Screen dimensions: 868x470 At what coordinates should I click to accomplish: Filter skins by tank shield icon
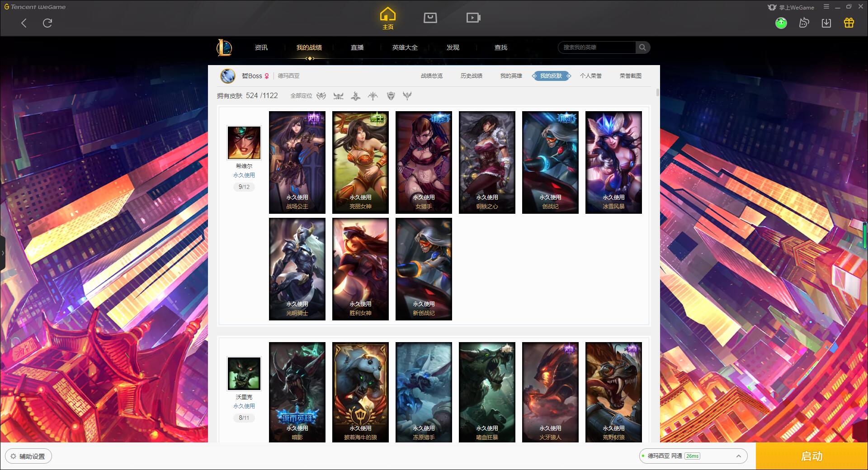pos(391,96)
